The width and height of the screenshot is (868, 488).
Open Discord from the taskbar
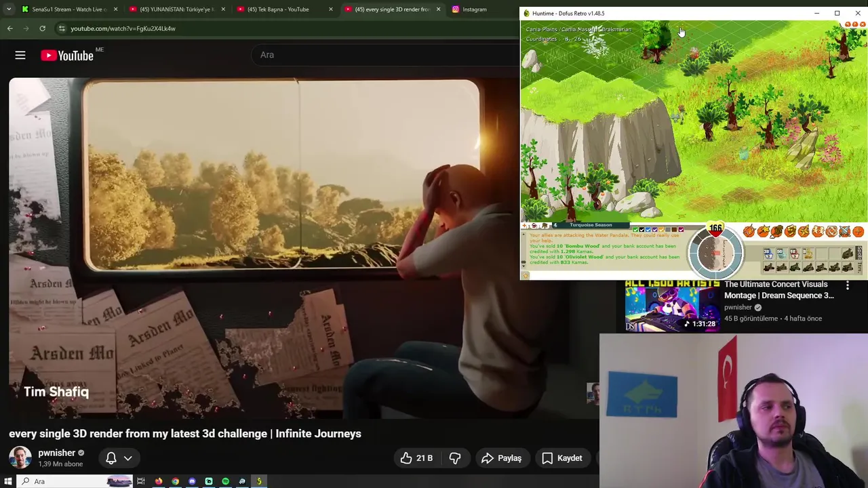(x=192, y=481)
